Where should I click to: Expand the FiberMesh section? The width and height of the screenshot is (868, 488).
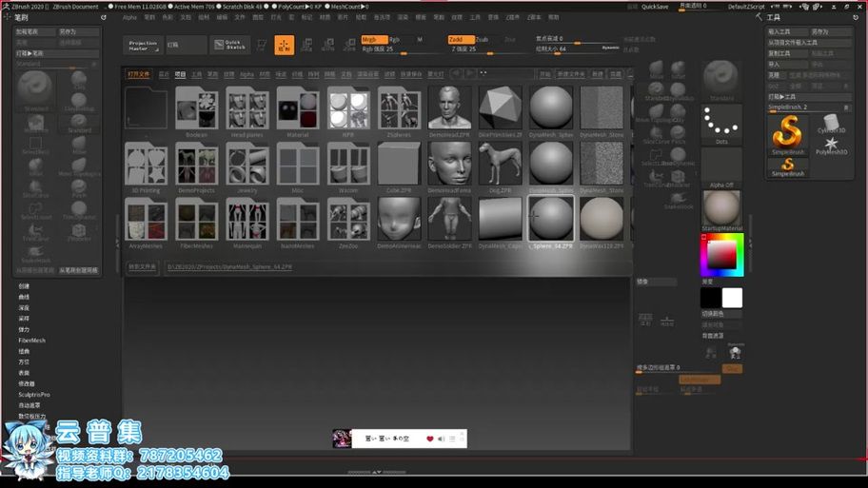pyautogui.click(x=32, y=341)
